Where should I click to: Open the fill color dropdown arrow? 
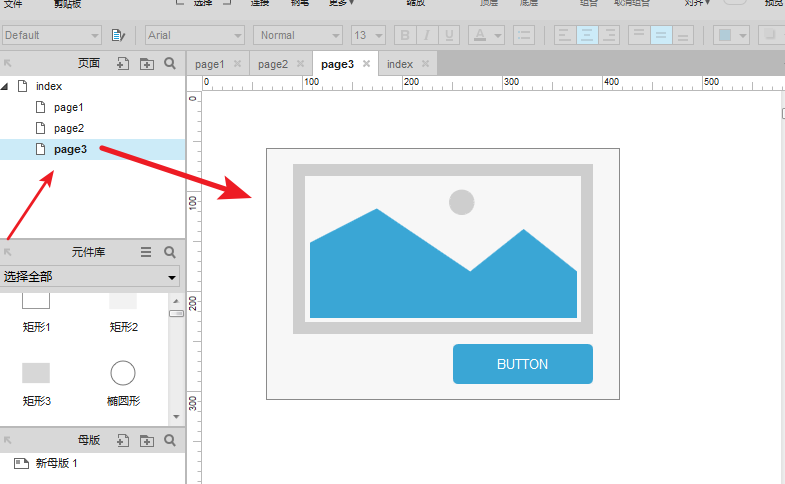pos(742,36)
